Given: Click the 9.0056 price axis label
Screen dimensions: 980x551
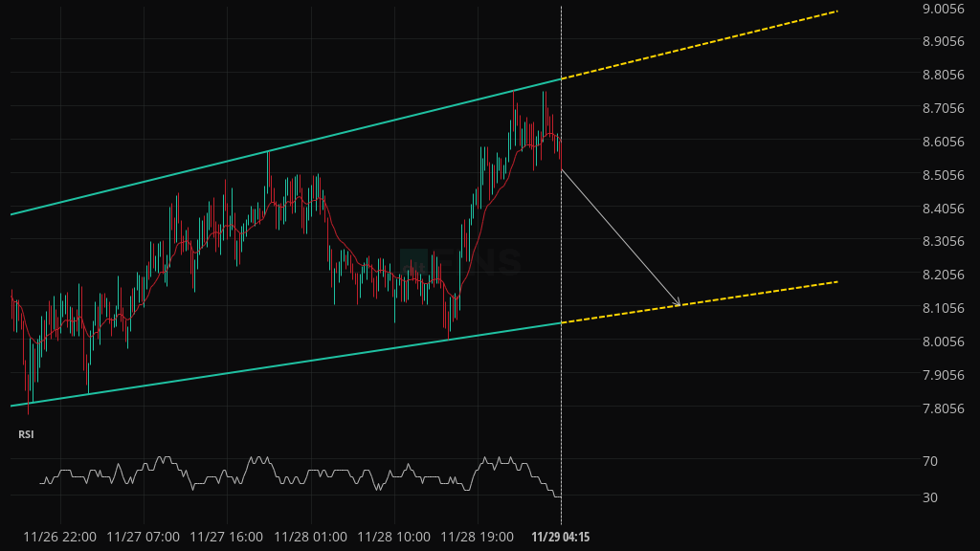Looking at the screenshot, I should coord(942,9).
